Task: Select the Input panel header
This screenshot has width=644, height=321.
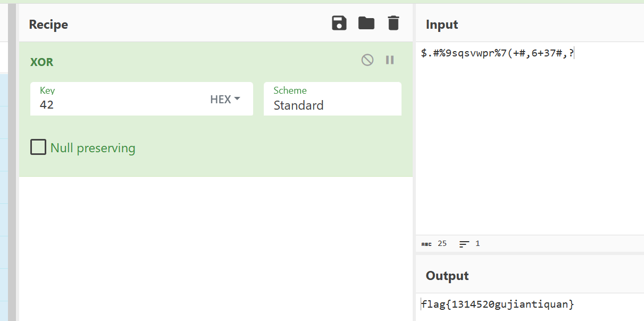Action: pos(442,24)
